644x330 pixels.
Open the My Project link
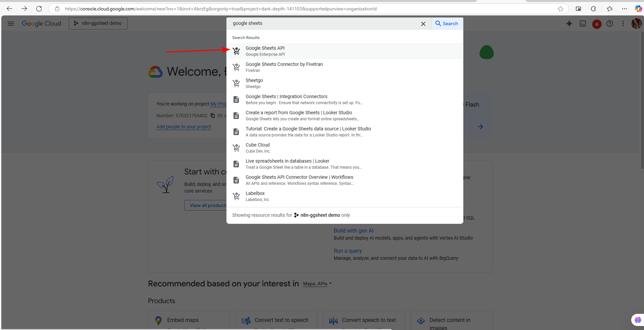point(218,104)
